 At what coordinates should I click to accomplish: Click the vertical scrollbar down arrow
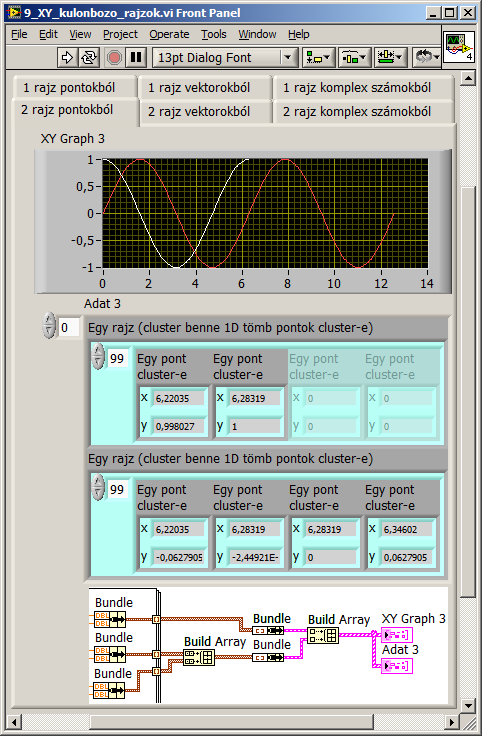pyautogui.click(x=468, y=705)
